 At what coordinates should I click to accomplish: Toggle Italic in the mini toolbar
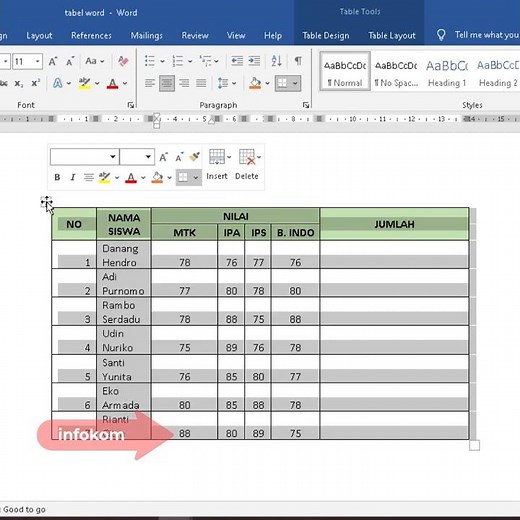tap(73, 177)
